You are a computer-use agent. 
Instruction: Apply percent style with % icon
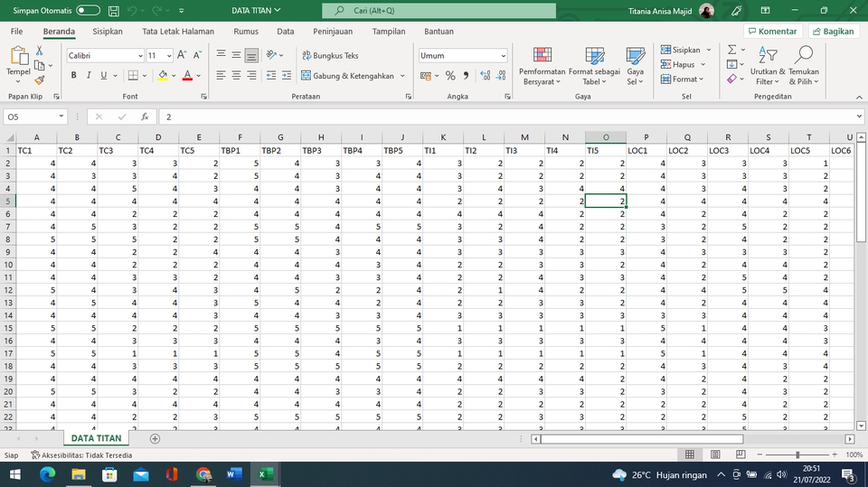450,76
